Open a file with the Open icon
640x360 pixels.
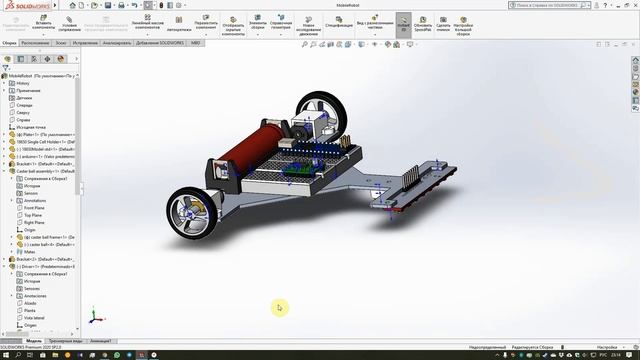click(x=95, y=5)
